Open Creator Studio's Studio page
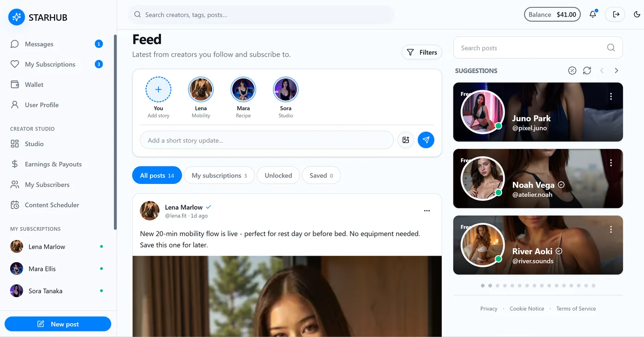 [x=58, y=144]
